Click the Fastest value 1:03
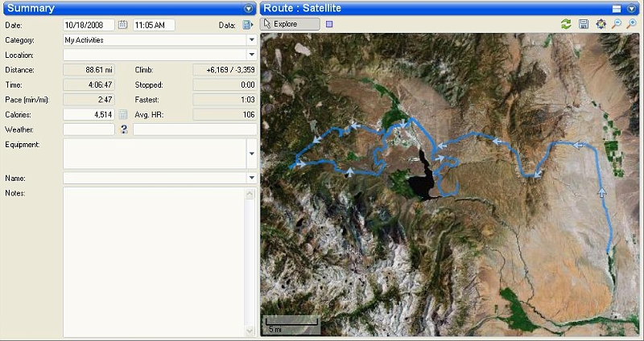The image size is (644, 341). (225, 100)
